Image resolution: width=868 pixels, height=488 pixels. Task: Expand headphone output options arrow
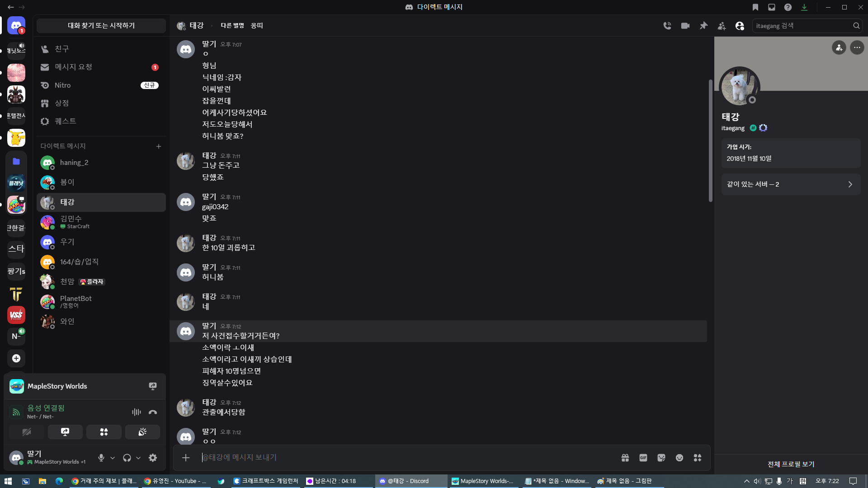(x=138, y=458)
